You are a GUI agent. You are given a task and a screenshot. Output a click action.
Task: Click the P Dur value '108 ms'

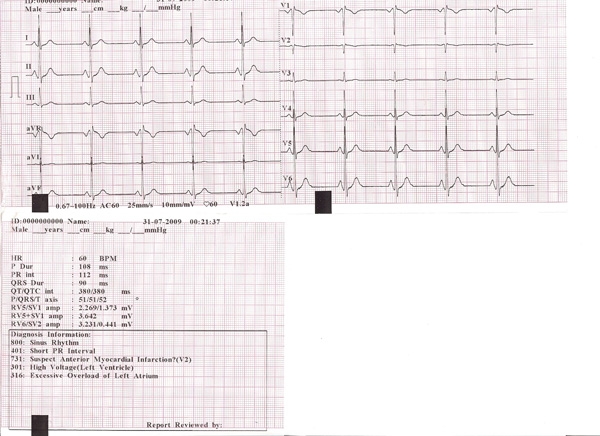(x=93, y=266)
